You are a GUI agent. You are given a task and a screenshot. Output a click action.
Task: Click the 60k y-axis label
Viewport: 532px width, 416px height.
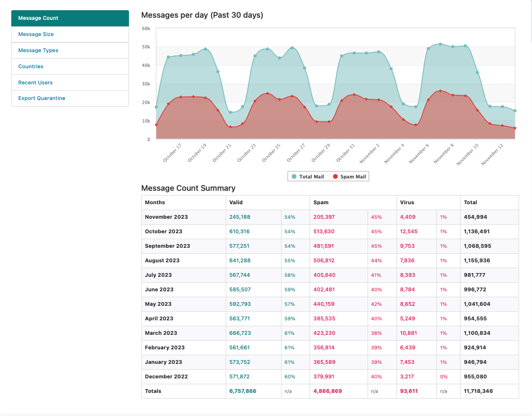coord(146,28)
